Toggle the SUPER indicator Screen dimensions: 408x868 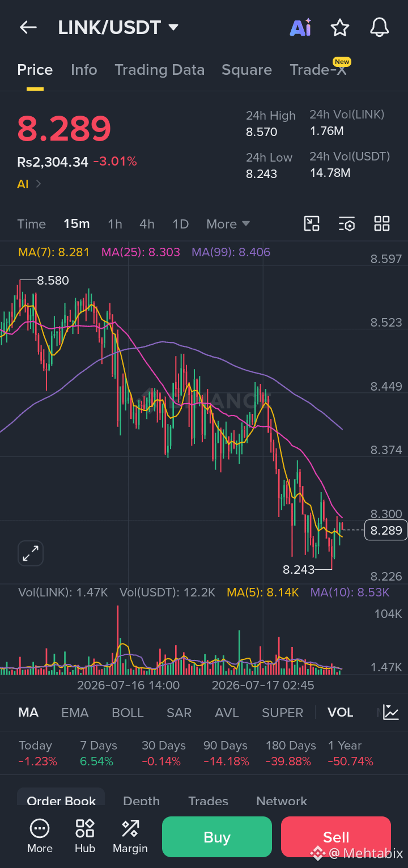[x=282, y=713]
